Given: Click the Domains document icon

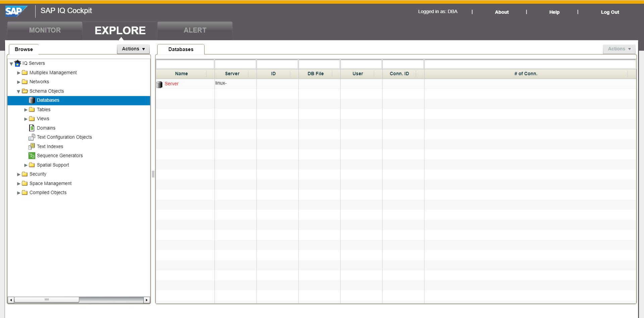Looking at the screenshot, I should pyautogui.click(x=32, y=128).
